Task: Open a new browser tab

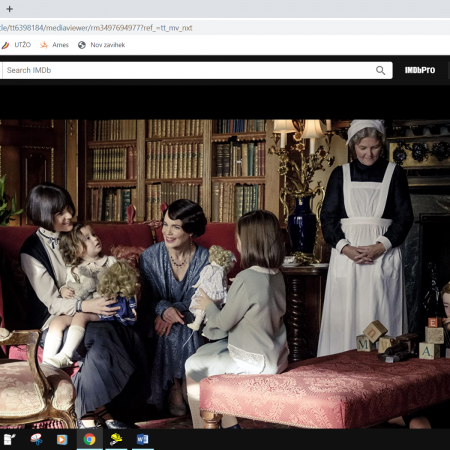Action: [x=10, y=9]
